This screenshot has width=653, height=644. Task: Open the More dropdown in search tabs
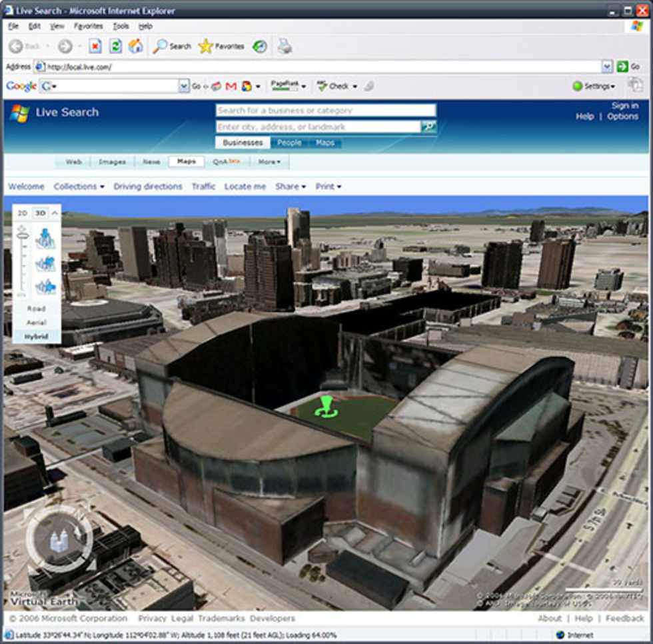click(x=269, y=161)
